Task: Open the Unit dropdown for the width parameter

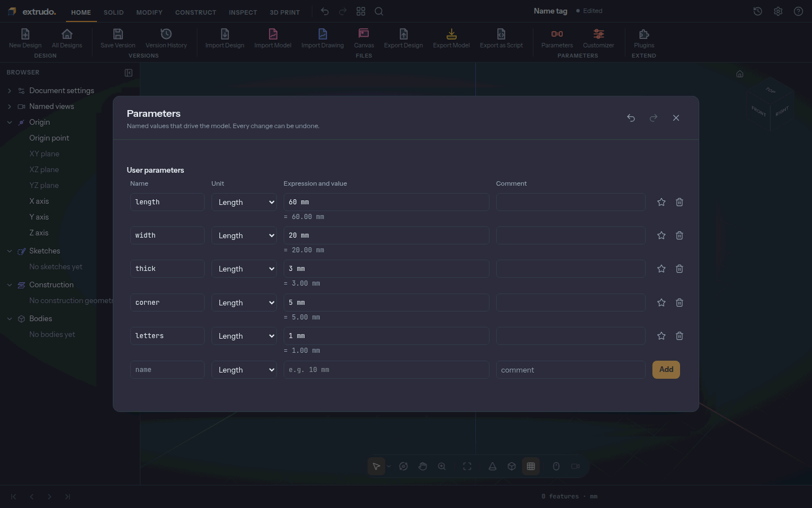Action: (244, 235)
